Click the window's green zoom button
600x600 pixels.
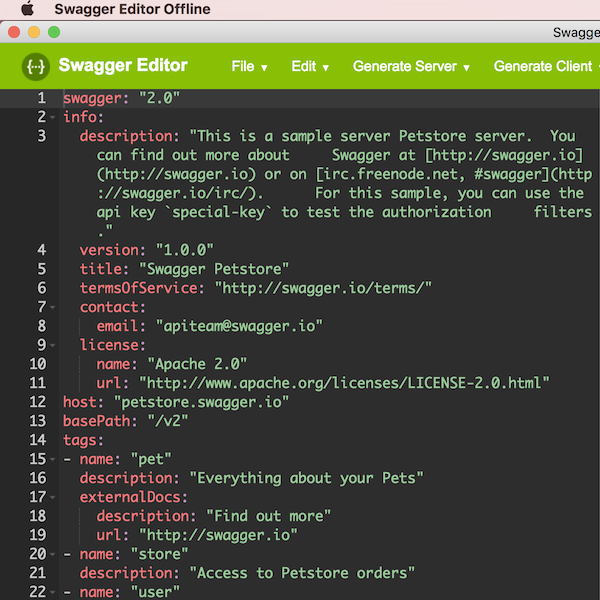[x=54, y=32]
